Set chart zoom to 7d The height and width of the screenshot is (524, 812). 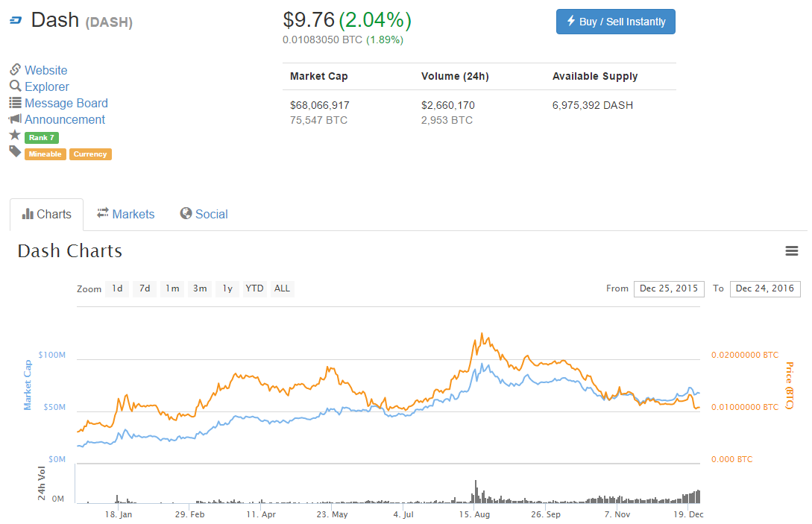tap(145, 289)
